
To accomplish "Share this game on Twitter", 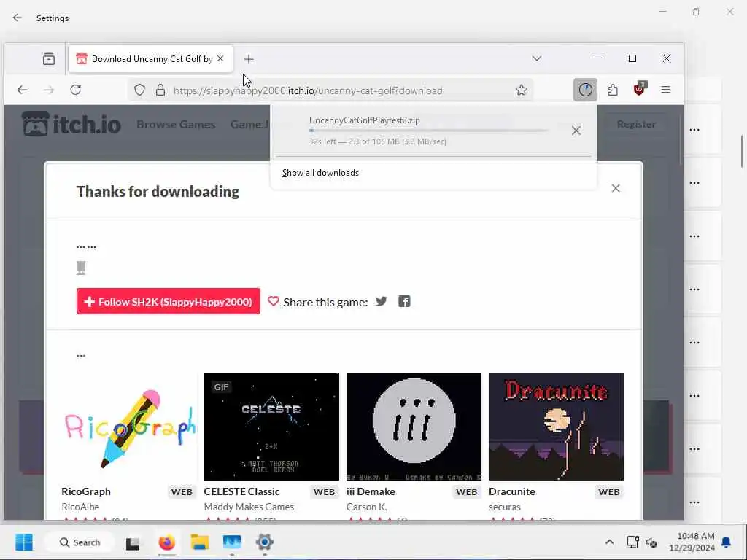I will pos(381,301).
